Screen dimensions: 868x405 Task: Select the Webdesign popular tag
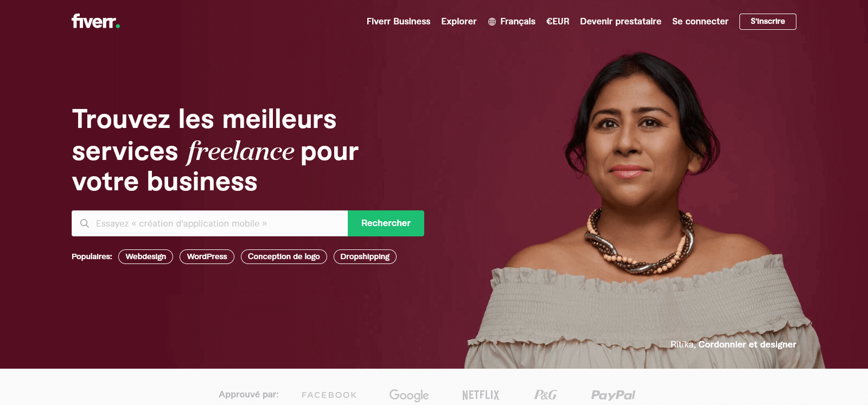146,256
